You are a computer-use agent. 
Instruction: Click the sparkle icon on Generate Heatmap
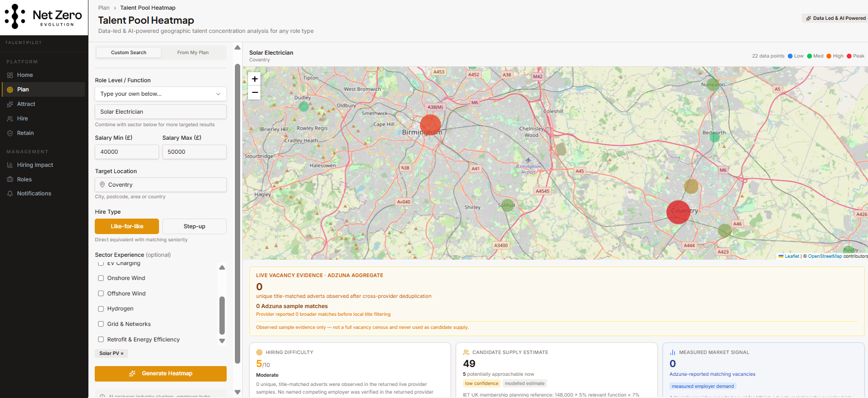click(x=132, y=374)
